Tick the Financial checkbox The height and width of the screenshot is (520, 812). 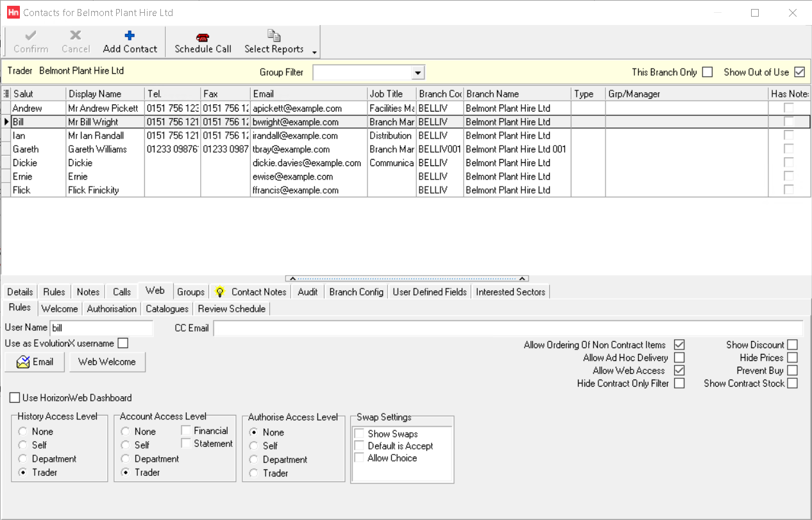click(186, 431)
